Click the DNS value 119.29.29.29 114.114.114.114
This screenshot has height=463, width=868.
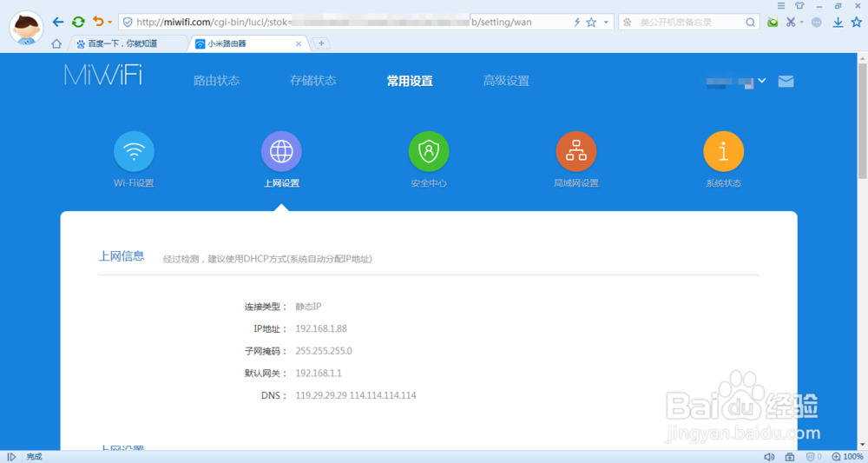[x=355, y=395]
